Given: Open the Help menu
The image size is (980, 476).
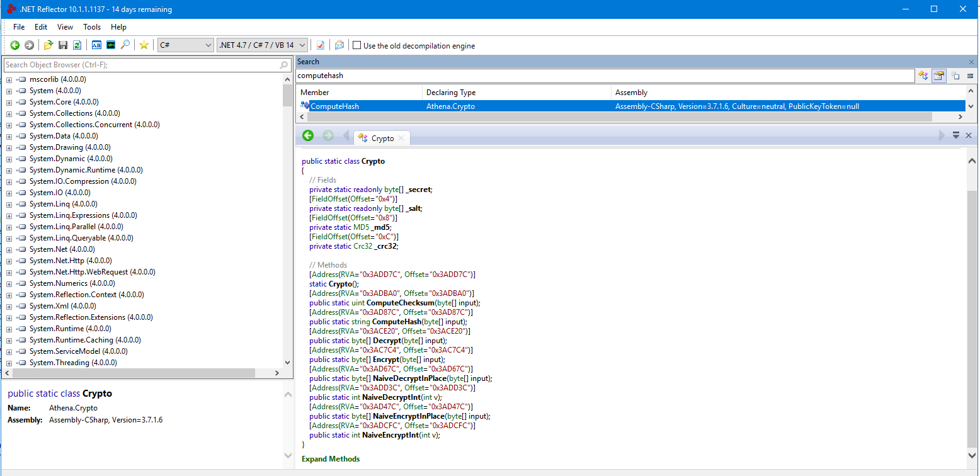Looking at the screenshot, I should point(118,27).
